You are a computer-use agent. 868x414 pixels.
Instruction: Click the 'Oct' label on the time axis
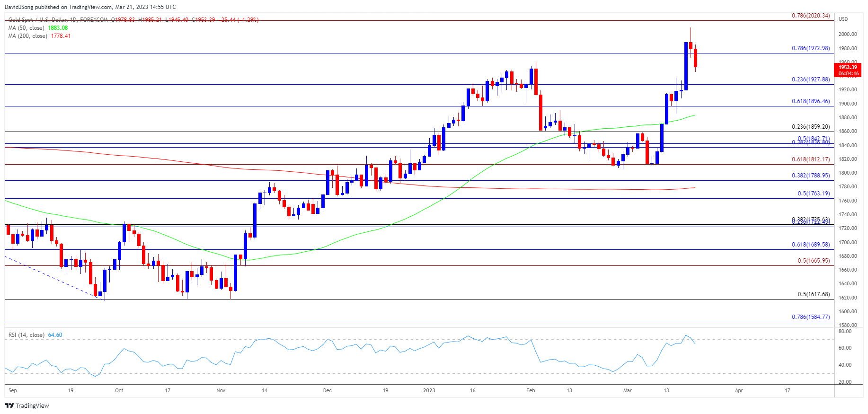(x=119, y=390)
